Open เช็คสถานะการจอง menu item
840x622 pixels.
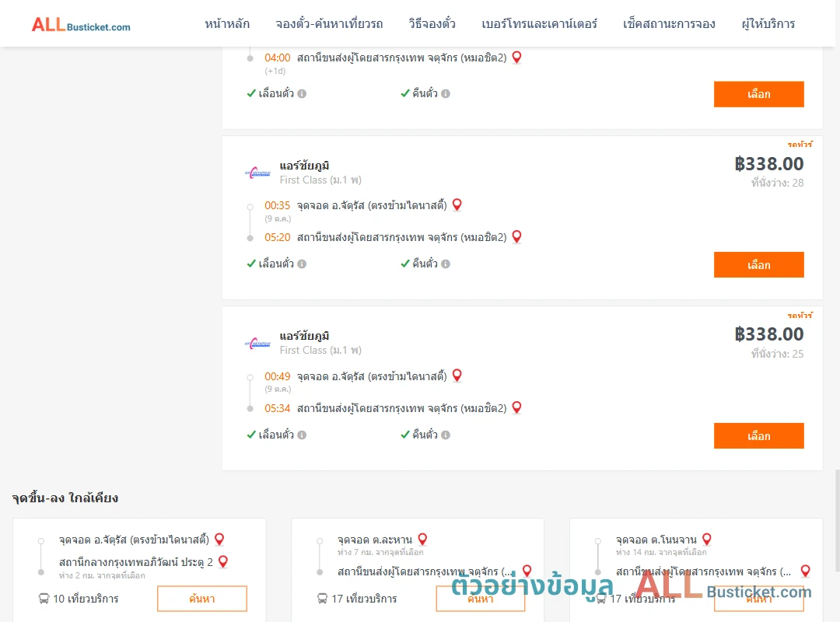pyautogui.click(x=669, y=23)
